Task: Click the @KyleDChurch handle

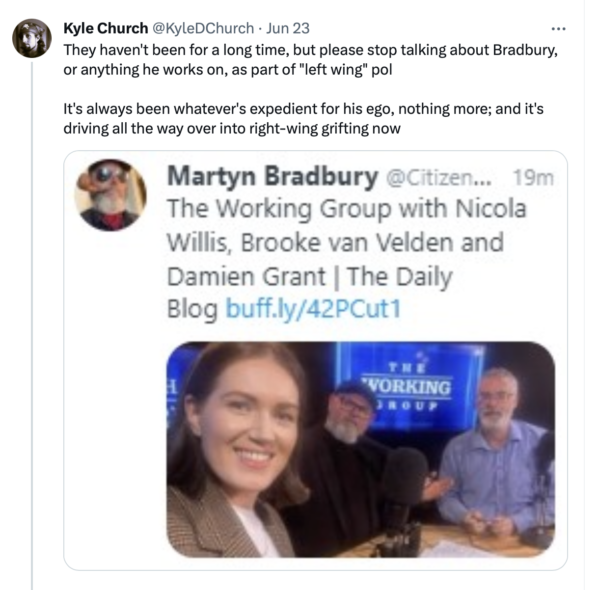Action: 201,27
